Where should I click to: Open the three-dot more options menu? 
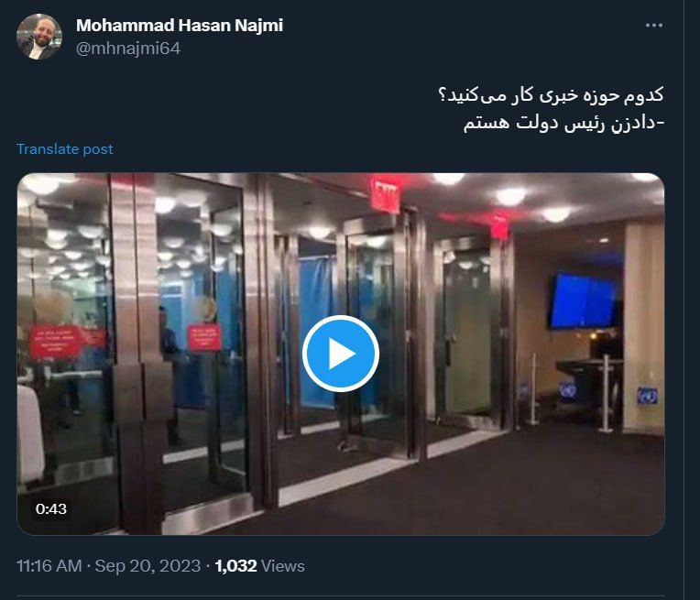click(653, 26)
